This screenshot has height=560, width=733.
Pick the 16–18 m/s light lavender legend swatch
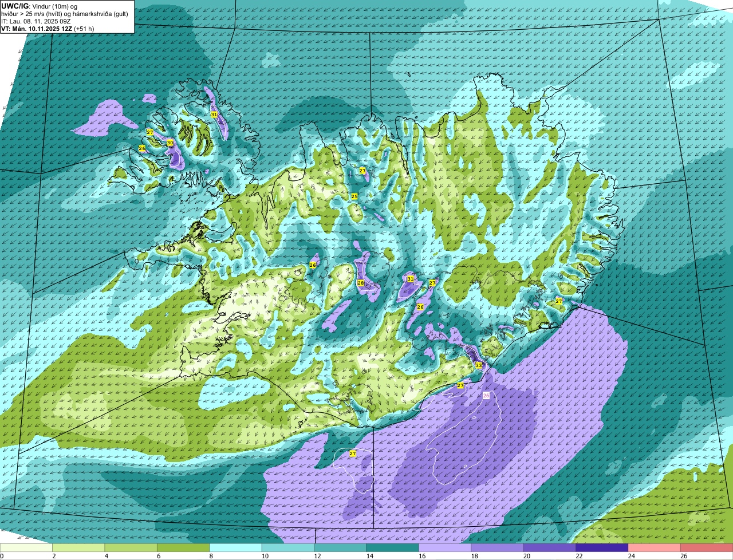click(445, 548)
